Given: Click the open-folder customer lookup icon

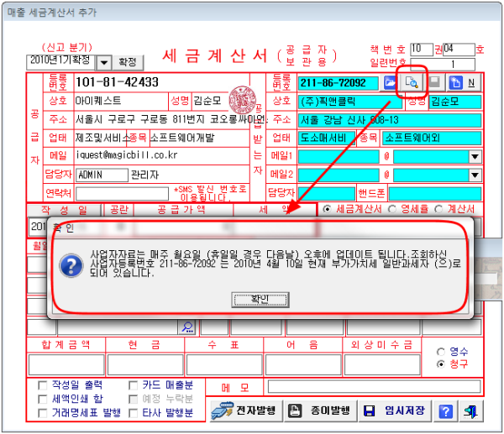Looking at the screenshot, I should coord(390,82).
